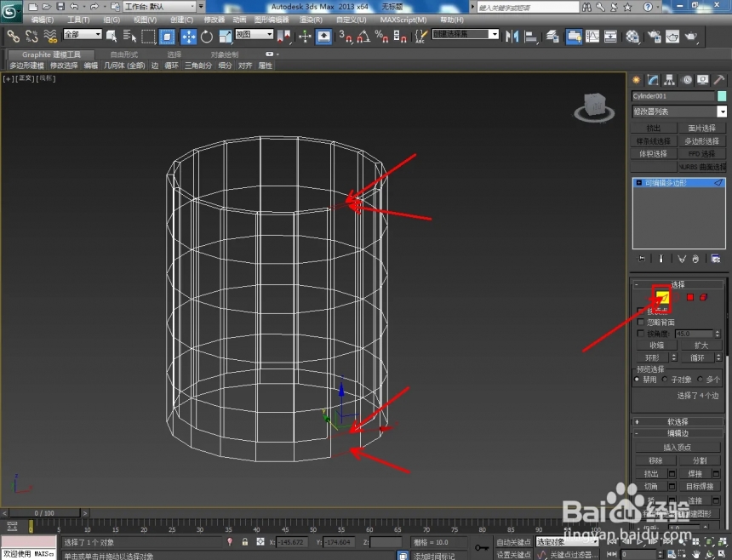Expand the 软选择 rollout

pos(678,421)
